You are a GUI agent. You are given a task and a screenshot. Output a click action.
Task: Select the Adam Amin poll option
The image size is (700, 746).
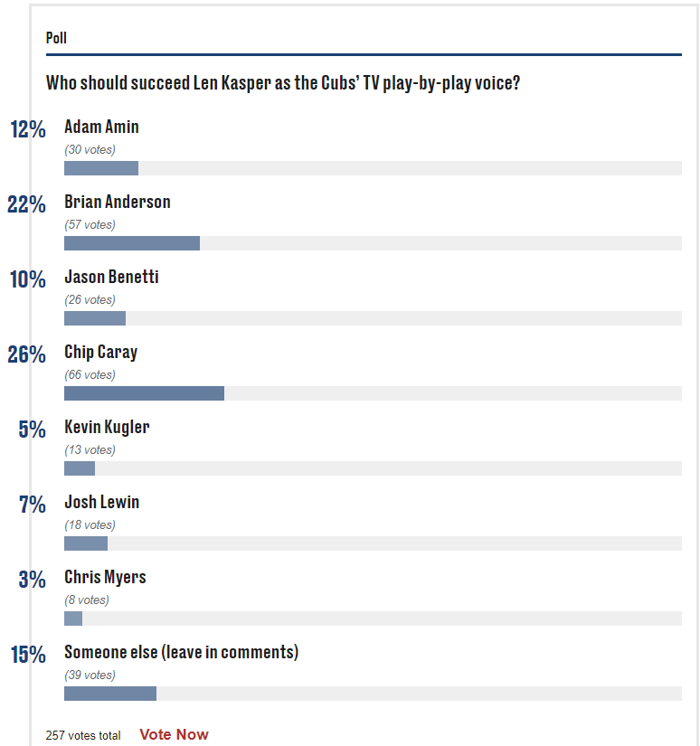pyautogui.click(x=101, y=127)
